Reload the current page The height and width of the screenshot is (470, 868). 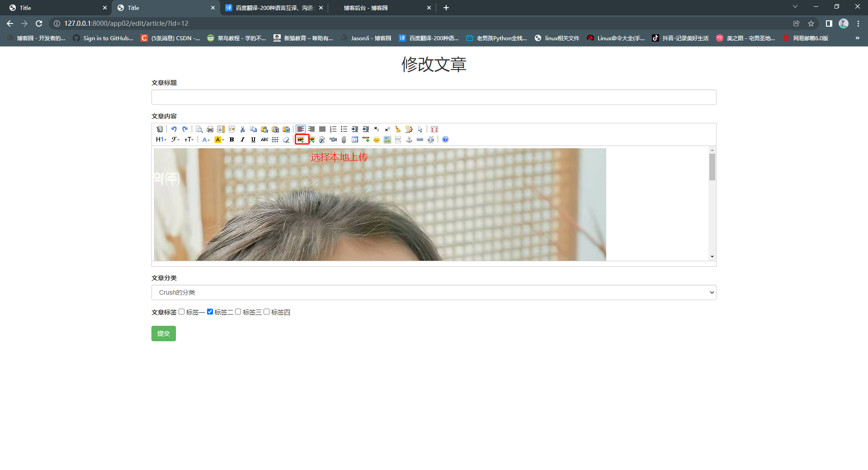tap(39, 23)
